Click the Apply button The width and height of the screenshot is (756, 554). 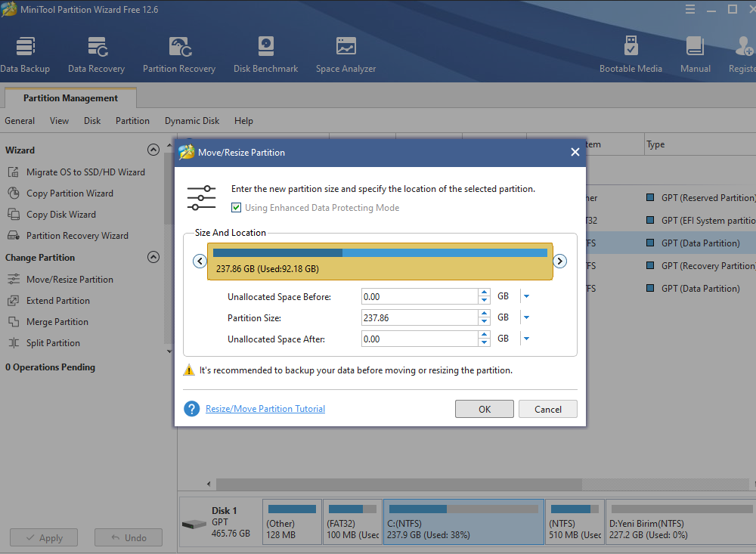pos(44,537)
